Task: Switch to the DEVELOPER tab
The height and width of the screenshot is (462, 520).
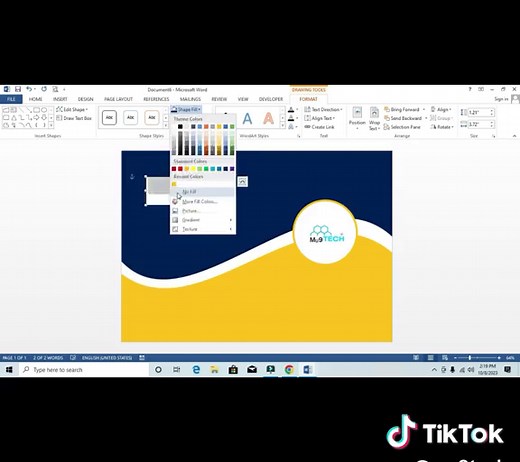Action: tap(271, 99)
